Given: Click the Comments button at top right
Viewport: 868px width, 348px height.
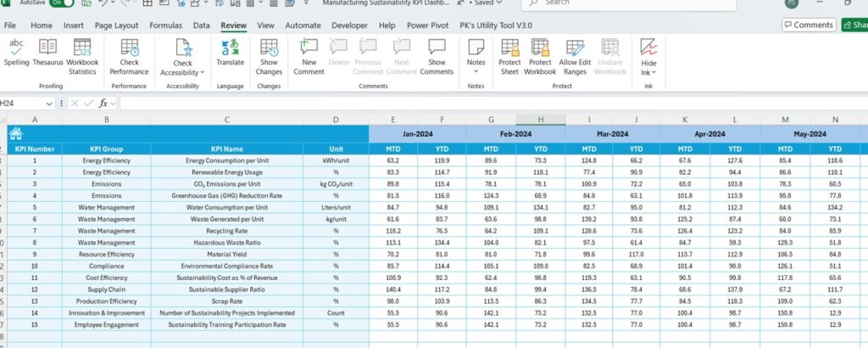Looking at the screenshot, I should (x=809, y=25).
